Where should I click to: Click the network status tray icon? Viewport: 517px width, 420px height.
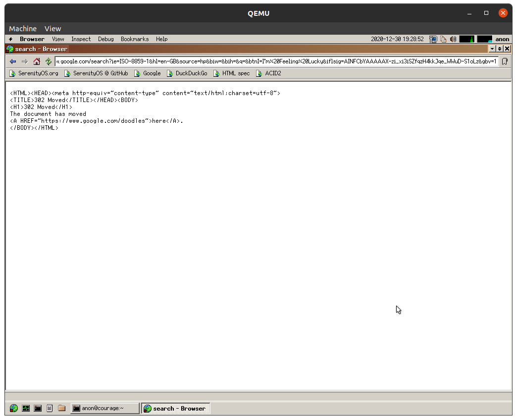[x=433, y=39]
